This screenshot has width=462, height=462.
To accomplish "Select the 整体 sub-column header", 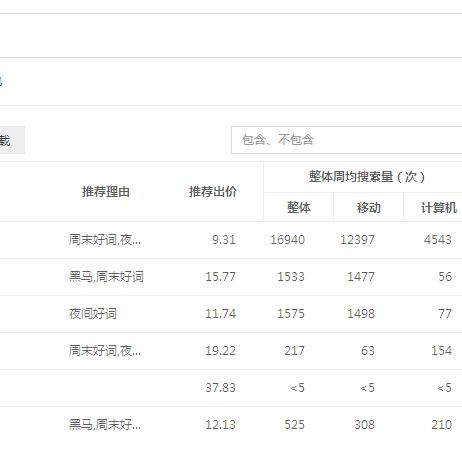I will (x=299, y=208).
